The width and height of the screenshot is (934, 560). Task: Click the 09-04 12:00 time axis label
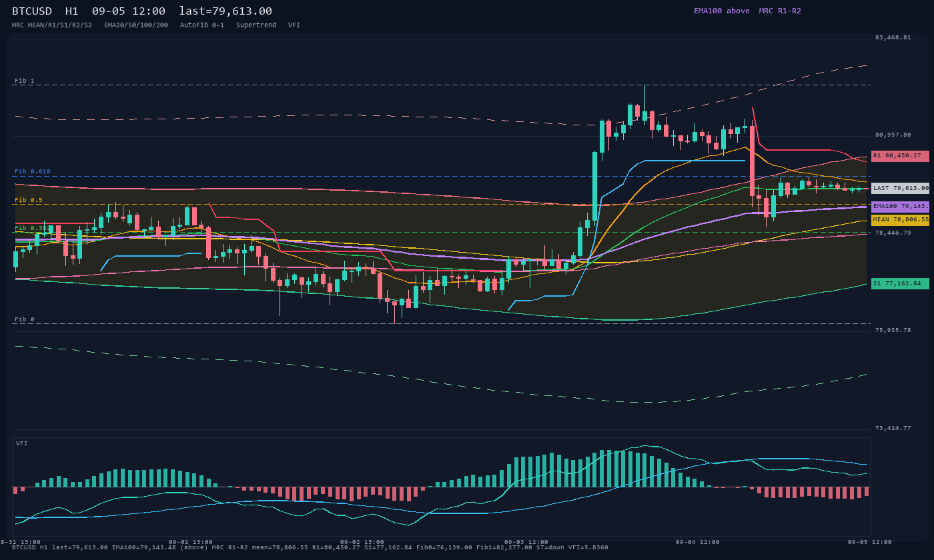point(698,542)
